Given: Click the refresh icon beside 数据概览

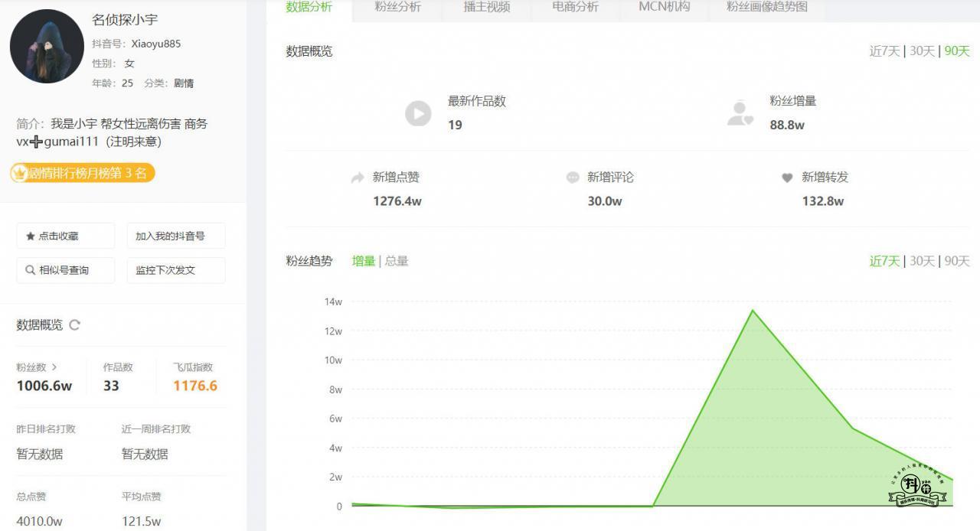Looking at the screenshot, I should pos(74,325).
